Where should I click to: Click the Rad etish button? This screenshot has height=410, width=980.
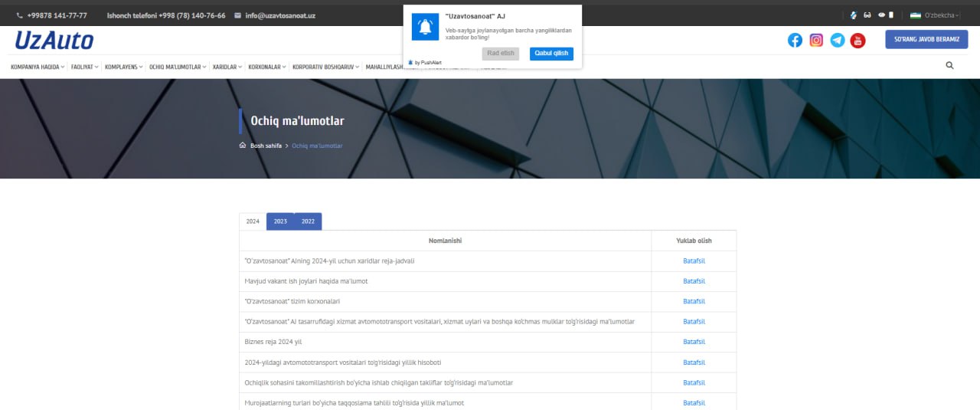(x=501, y=54)
